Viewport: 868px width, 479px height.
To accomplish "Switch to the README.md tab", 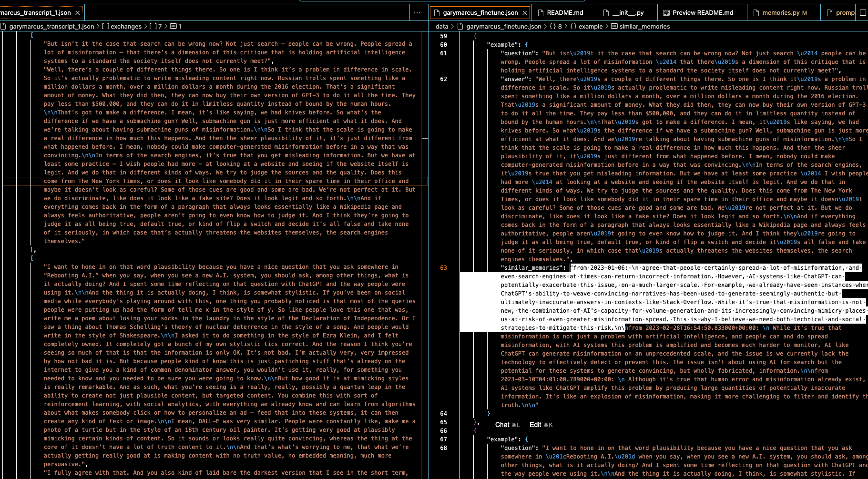I will tap(565, 13).
